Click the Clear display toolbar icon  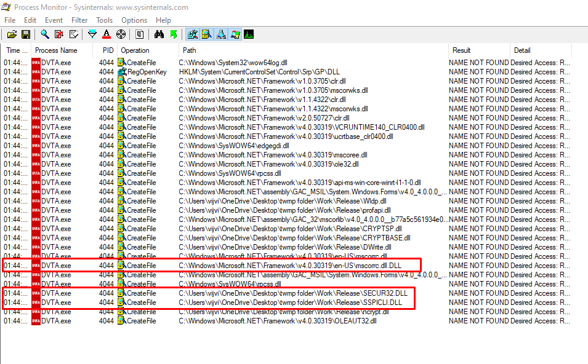pos(74,35)
